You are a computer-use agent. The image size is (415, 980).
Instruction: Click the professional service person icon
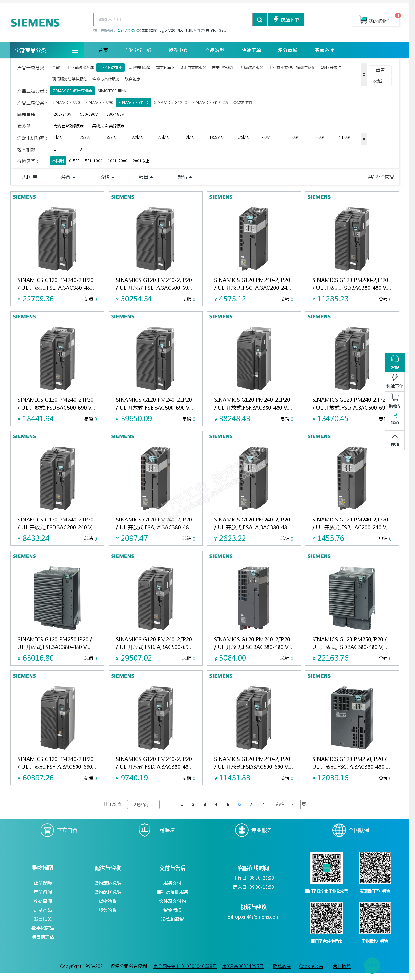(242, 830)
